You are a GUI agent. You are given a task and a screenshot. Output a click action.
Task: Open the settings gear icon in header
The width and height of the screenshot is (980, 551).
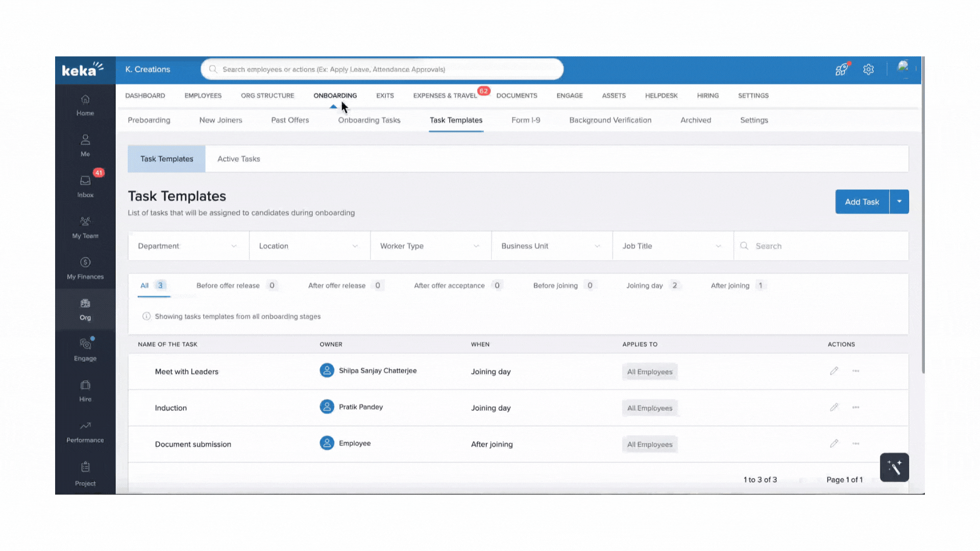tap(868, 69)
